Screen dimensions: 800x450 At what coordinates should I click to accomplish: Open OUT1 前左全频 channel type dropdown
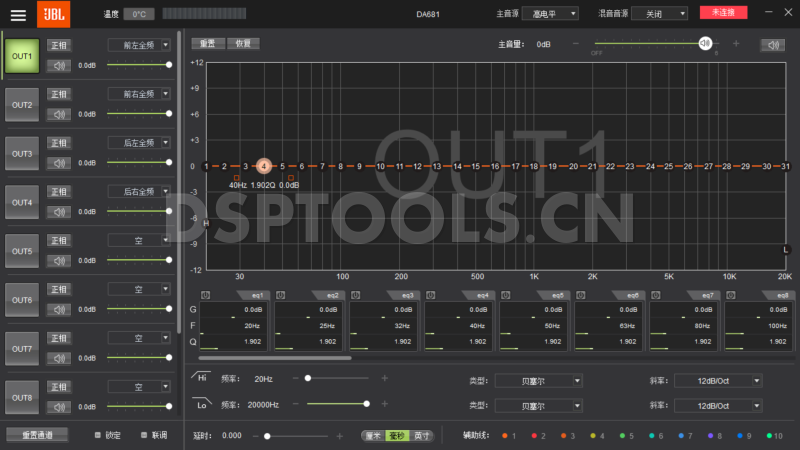pos(139,45)
